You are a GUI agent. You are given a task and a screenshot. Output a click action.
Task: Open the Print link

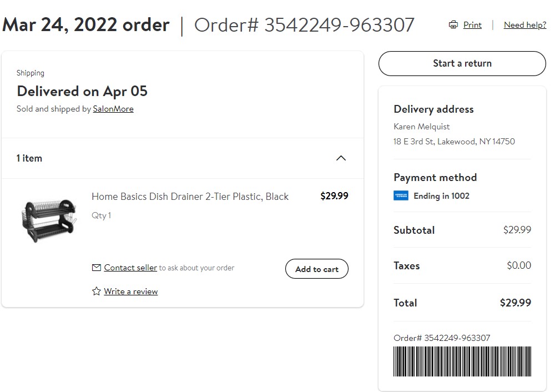(472, 25)
